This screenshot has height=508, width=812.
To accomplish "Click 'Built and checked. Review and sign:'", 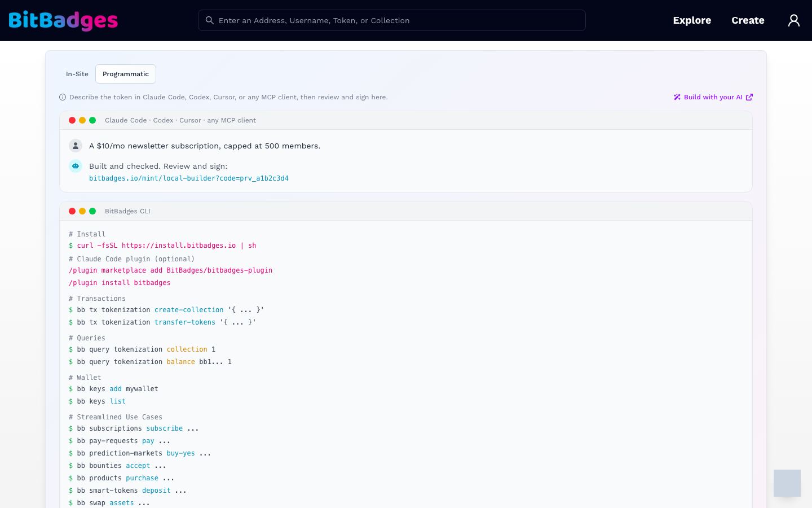I will (x=158, y=166).
